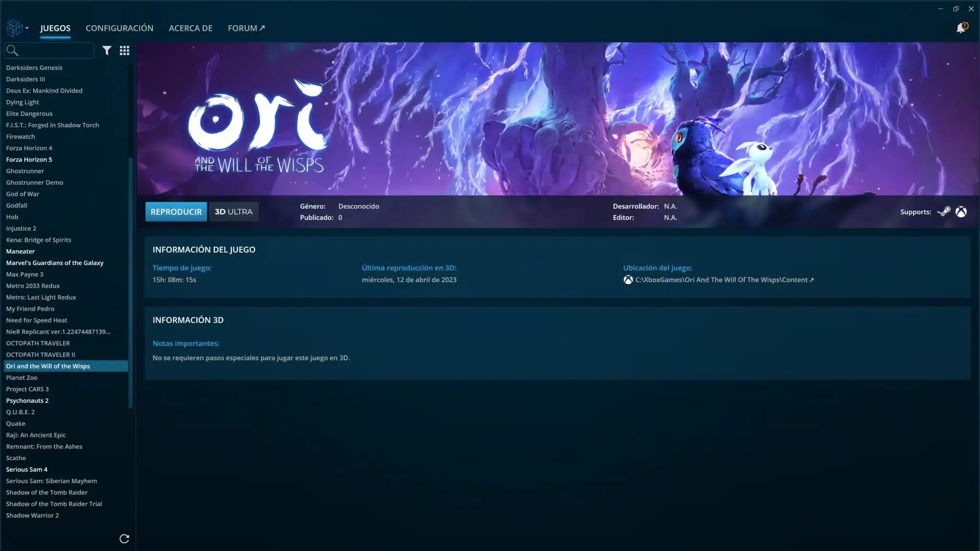Viewport: 980px width, 551px height.
Task: Open the app logo cube menu
Action: tap(14, 28)
